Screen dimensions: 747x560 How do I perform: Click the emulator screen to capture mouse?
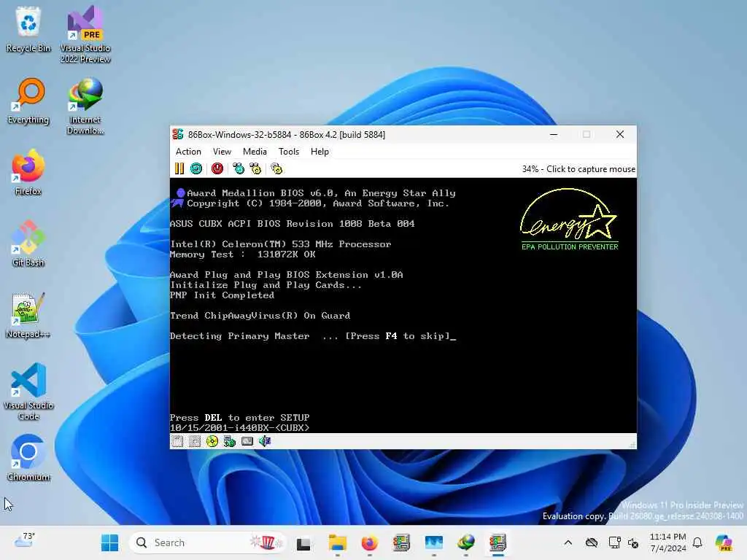403,306
